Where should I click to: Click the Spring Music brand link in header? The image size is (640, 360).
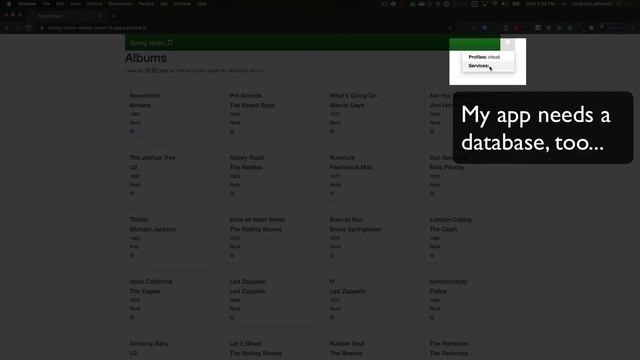[151, 43]
